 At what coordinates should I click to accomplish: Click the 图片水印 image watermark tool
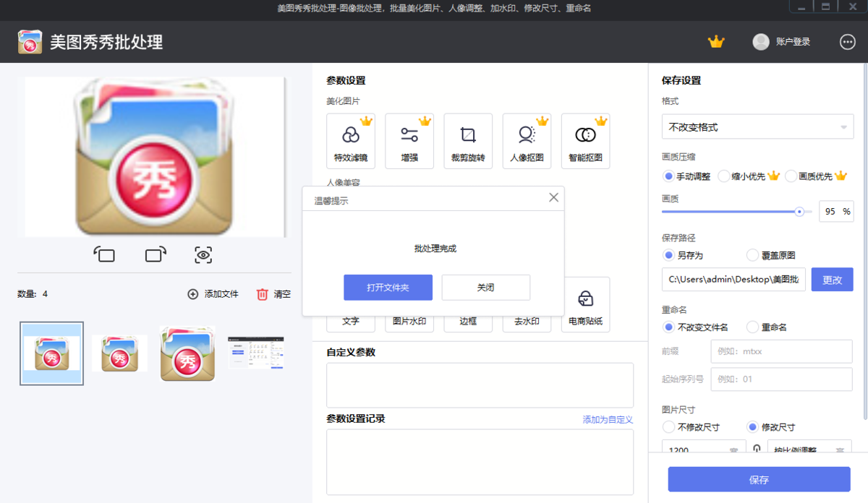409,322
